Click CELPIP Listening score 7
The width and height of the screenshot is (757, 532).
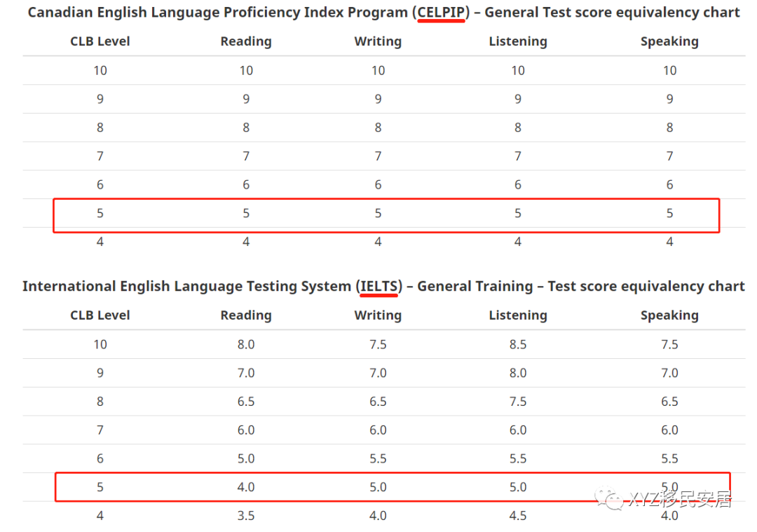(518, 156)
